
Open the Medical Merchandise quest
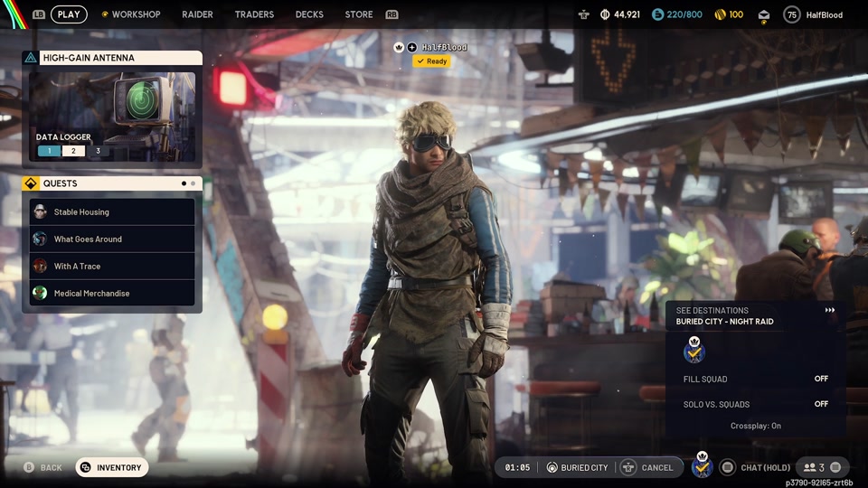112,293
